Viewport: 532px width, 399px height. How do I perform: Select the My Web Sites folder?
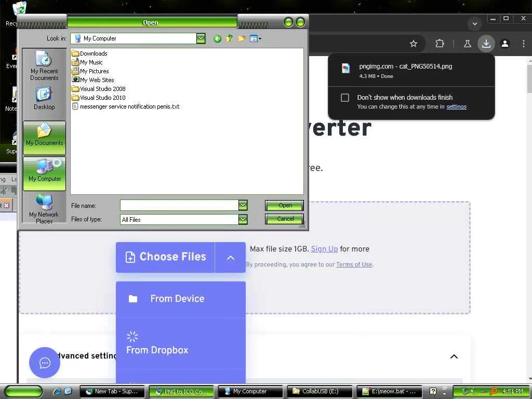click(x=93, y=79)
